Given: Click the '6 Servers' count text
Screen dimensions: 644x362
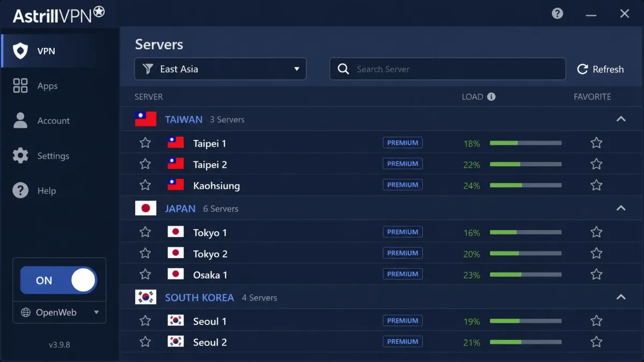Looking at the screenshot, I should (x=221, y=209).
